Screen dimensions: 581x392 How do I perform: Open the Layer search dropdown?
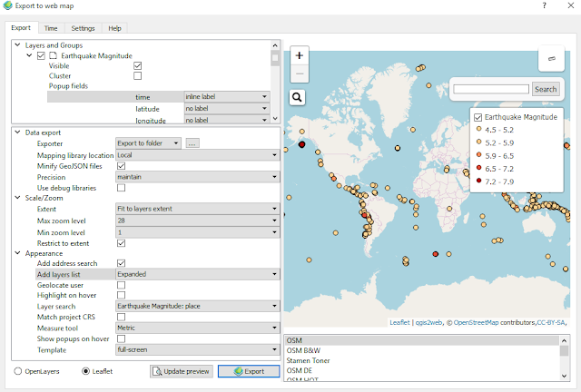[x=198, y=306]
